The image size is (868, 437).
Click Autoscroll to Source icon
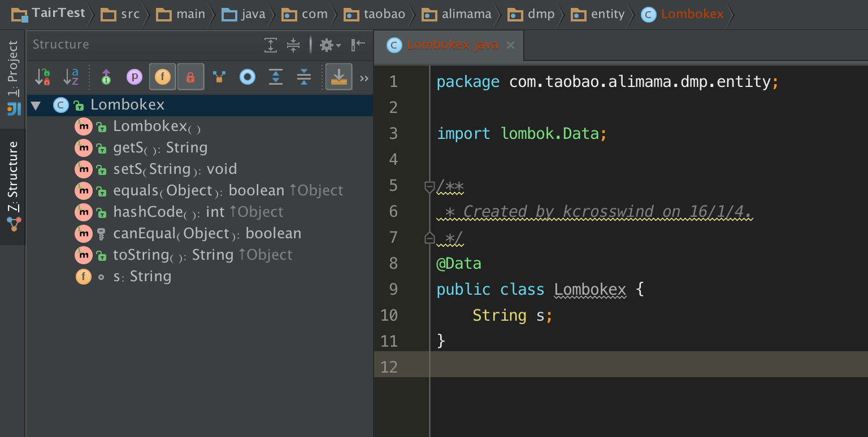pos(276,77)
